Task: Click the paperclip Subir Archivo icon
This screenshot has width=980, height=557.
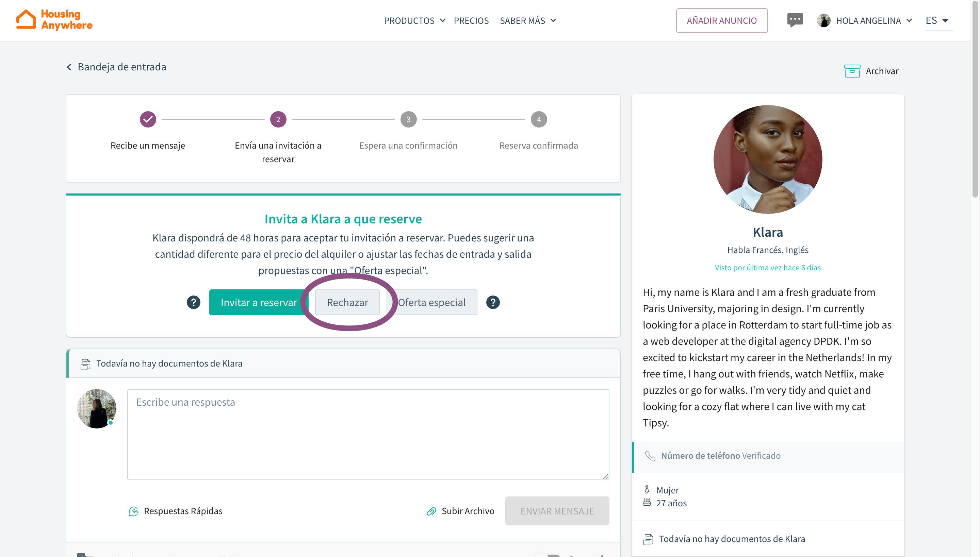Action: (x=431, y=511)
